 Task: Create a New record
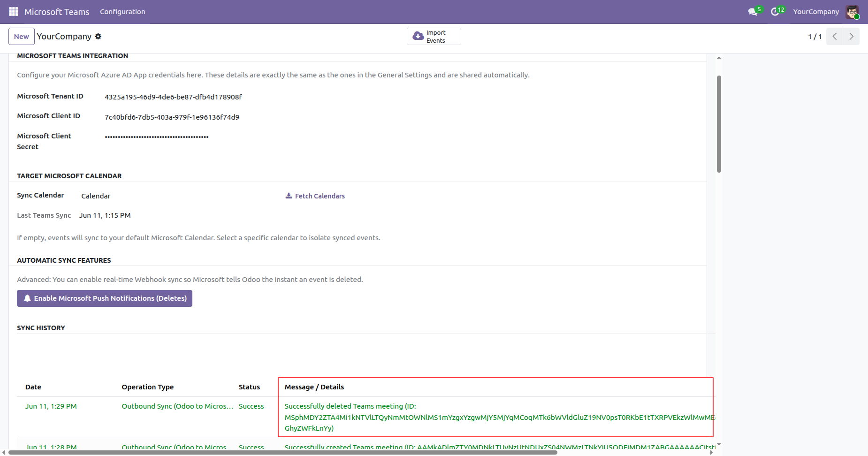(22, 37)
